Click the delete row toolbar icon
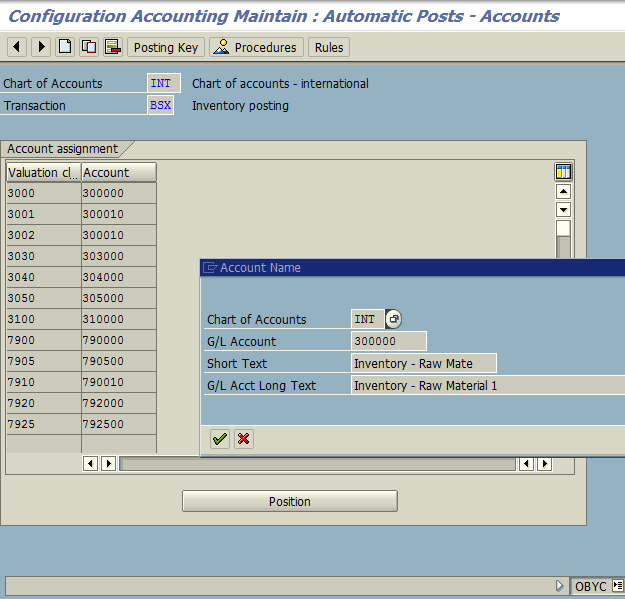 (112, 48)
